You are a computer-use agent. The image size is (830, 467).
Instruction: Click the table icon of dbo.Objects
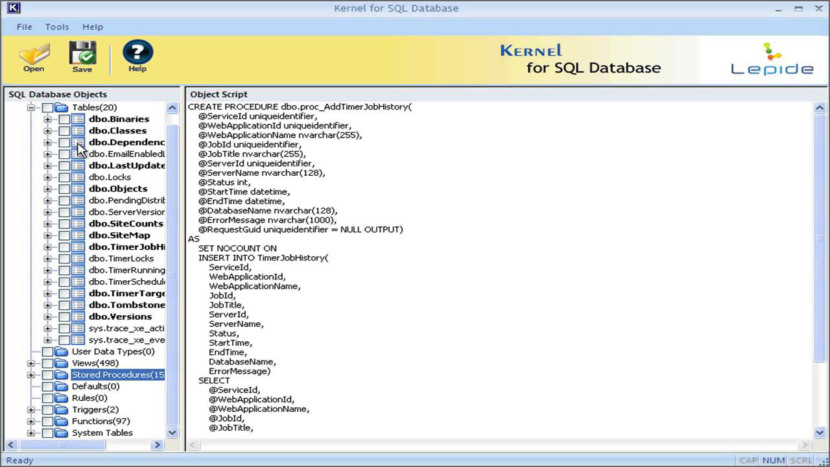tap(78, 189)
